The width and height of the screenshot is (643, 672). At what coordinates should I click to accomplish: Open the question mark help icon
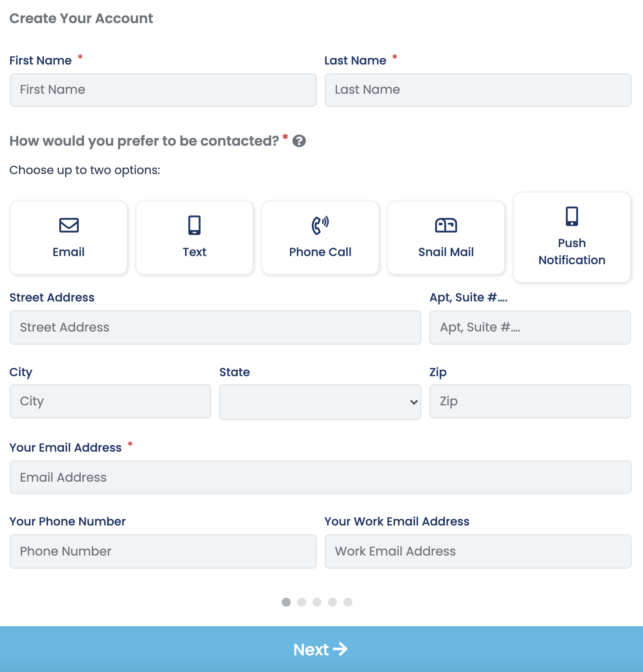point(299,141)
